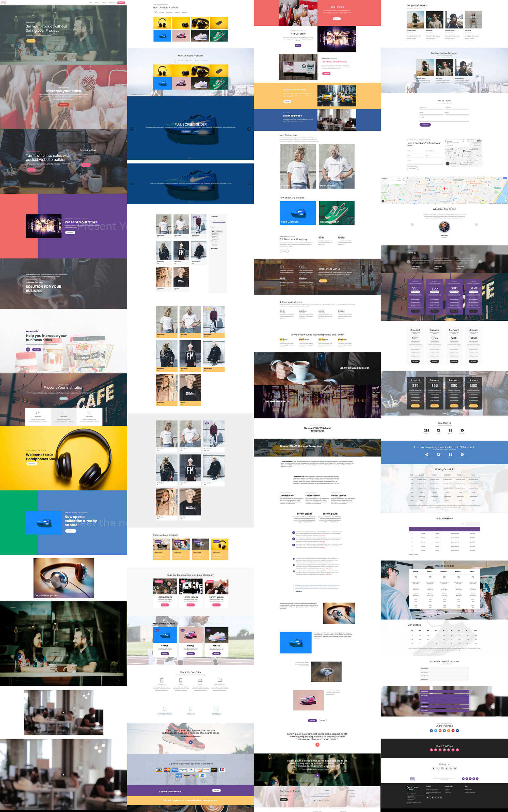
Task: Open the Woman Collection thumbnail
Action: [298, 166]
